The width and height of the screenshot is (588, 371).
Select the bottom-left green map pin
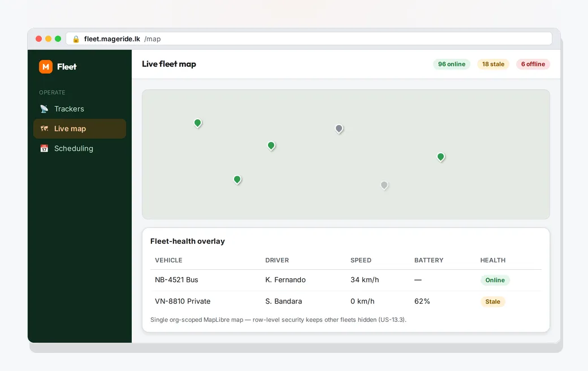(x=237, y=180)
